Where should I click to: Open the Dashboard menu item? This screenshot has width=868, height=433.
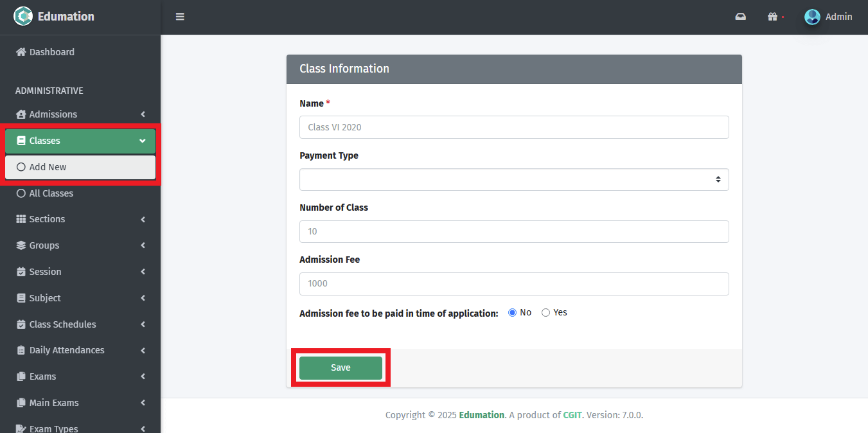(80, 52)
